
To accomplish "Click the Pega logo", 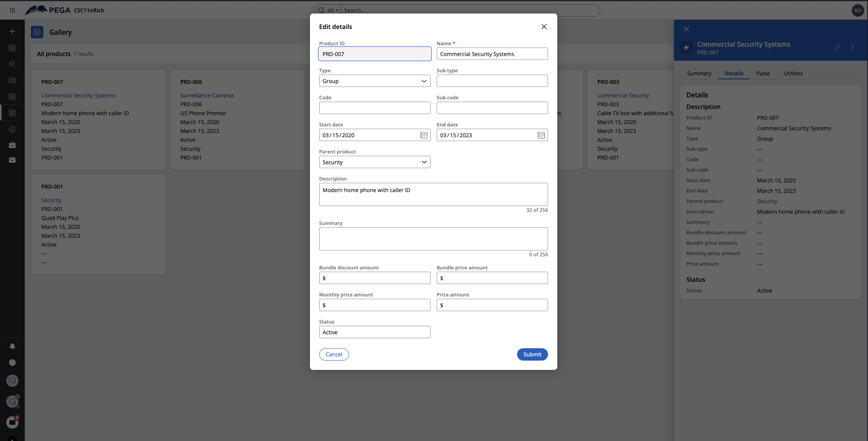I will pos(48,10).
